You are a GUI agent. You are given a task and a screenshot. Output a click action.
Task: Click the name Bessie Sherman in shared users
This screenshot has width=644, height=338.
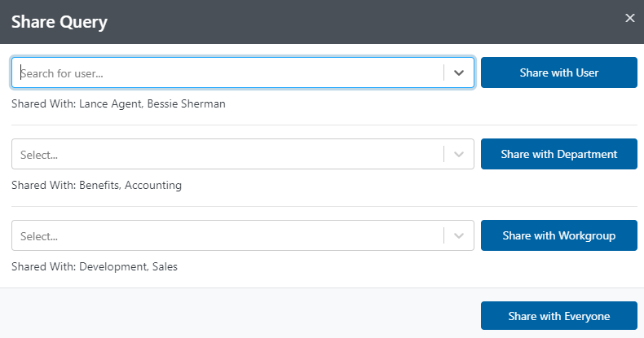pos(186,104)
